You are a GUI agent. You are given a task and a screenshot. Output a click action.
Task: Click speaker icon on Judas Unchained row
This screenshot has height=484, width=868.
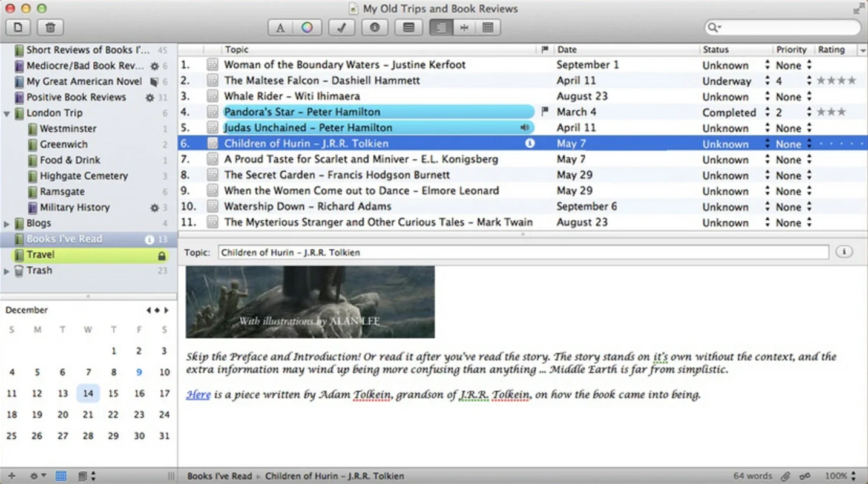(525, 128)
